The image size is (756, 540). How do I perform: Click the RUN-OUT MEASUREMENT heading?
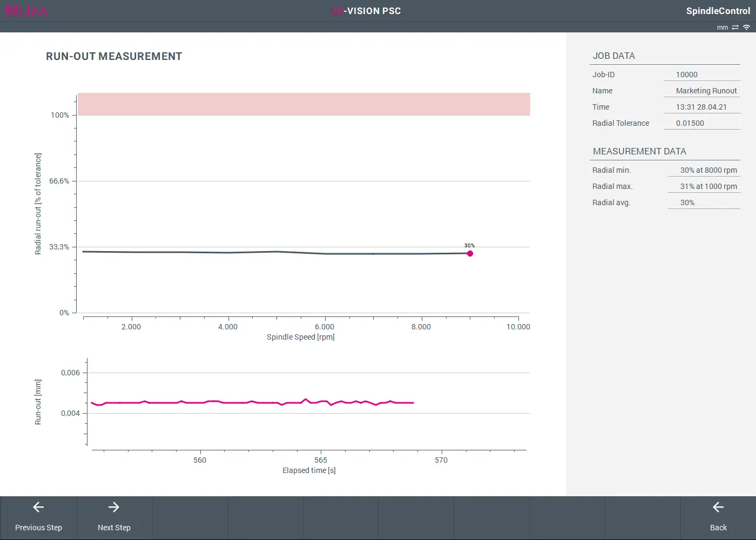point(114,56)
